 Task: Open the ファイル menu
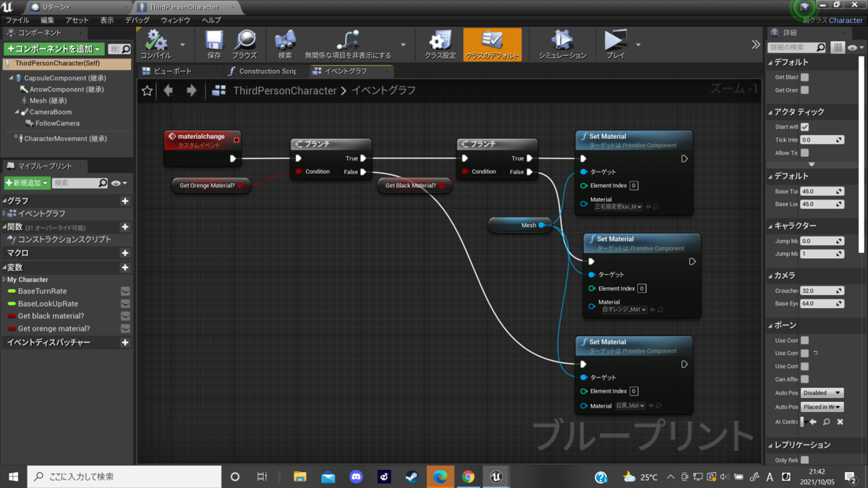coord(17,20)
